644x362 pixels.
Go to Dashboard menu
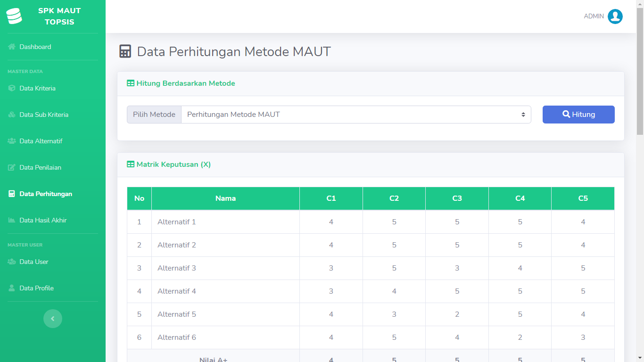tap(35, 47)
